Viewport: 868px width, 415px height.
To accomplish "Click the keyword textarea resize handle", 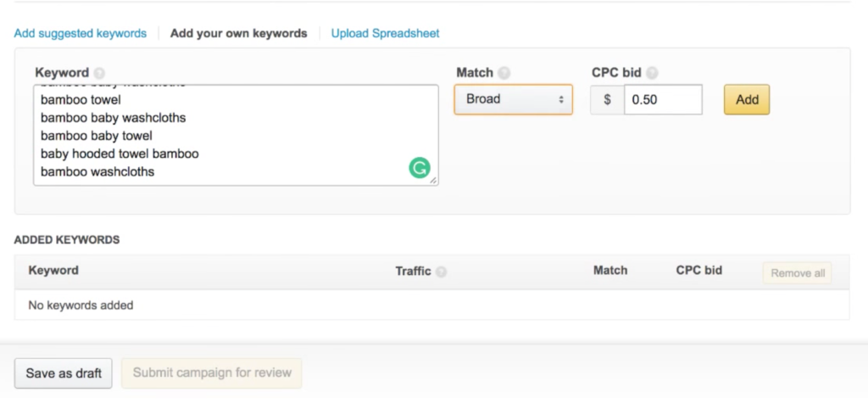I will coord(433,180).
